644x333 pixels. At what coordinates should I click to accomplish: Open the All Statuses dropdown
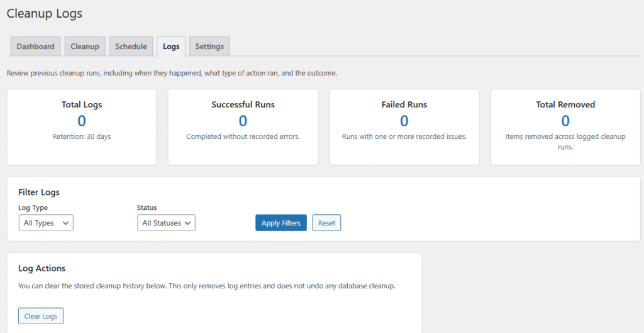coord(166,223)
